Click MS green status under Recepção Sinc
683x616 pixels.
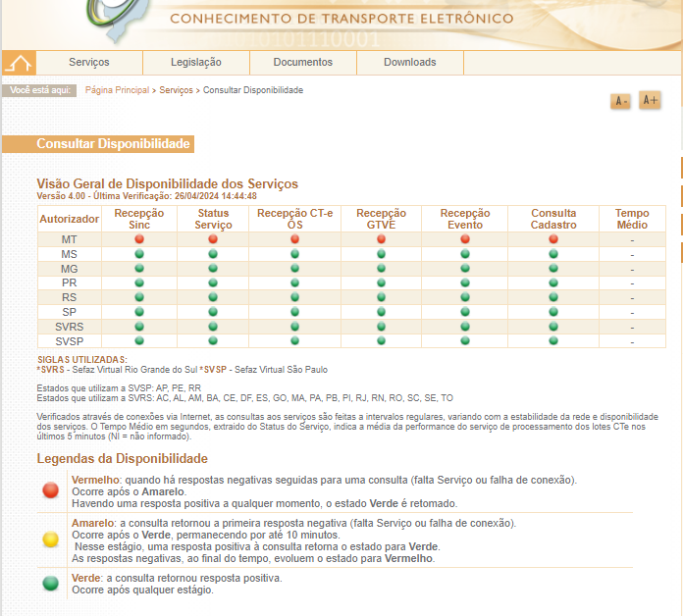pos(139,254)
